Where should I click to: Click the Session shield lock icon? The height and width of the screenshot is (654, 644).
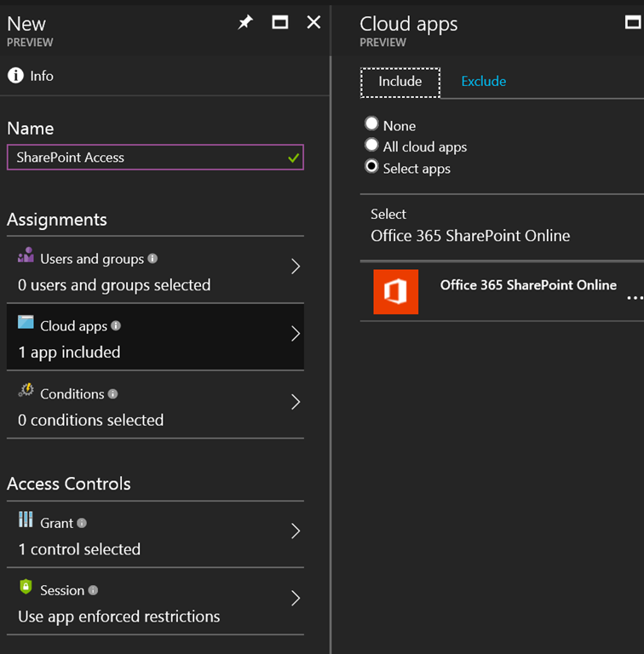pos(26,588)
